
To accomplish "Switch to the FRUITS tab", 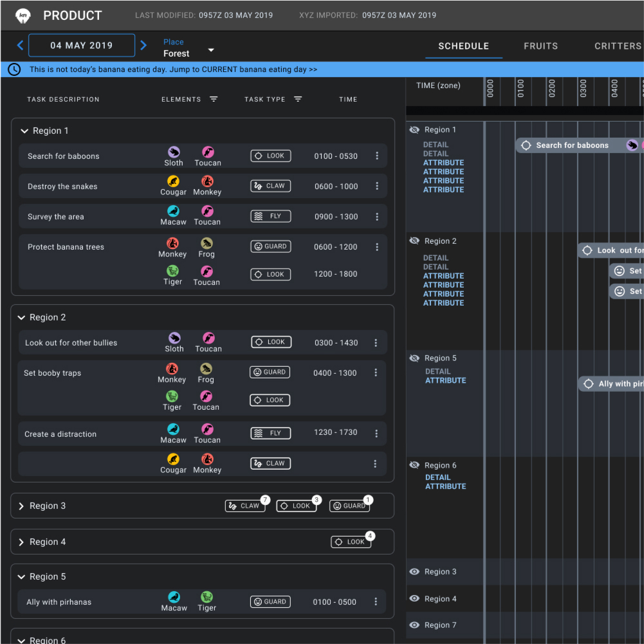I will click(540, 46).
